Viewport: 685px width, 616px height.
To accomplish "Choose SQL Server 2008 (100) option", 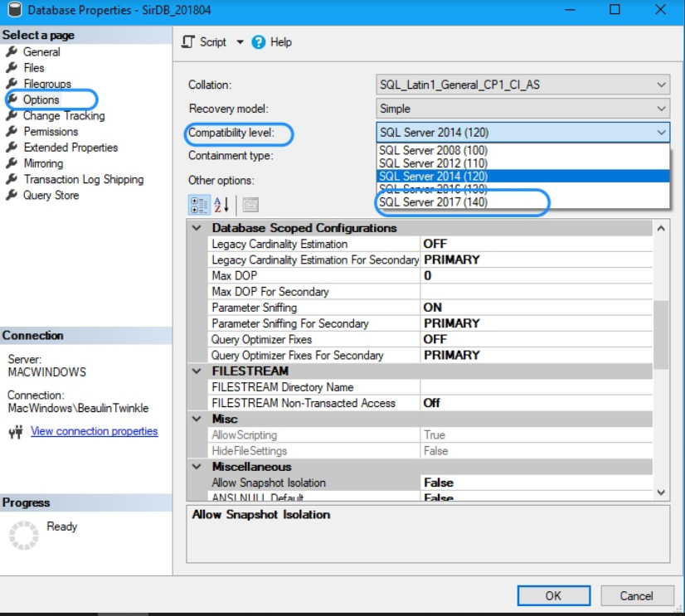I will pyautogui.click(x=522, y=150).
